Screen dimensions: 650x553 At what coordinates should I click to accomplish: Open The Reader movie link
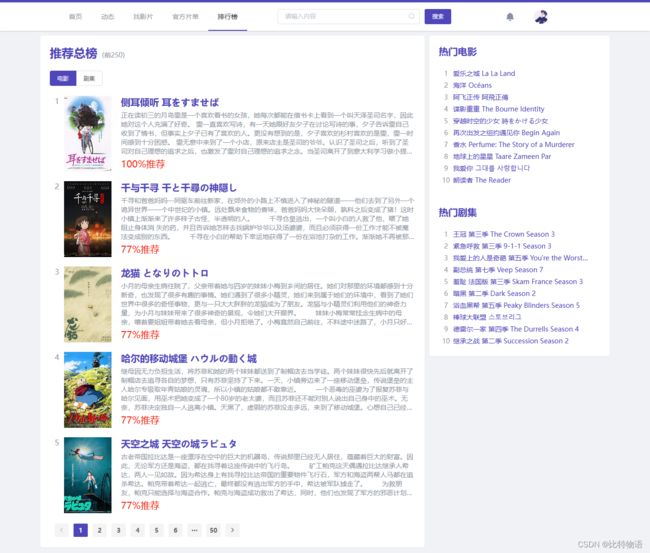(x=482, y=180)
